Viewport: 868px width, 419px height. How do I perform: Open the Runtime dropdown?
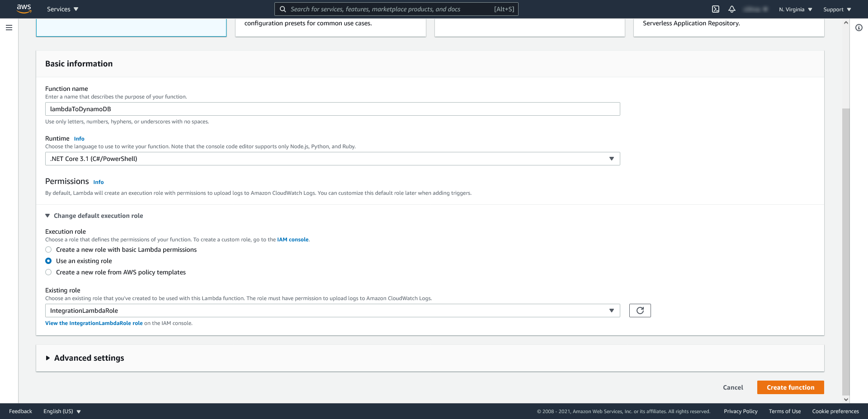333,159
